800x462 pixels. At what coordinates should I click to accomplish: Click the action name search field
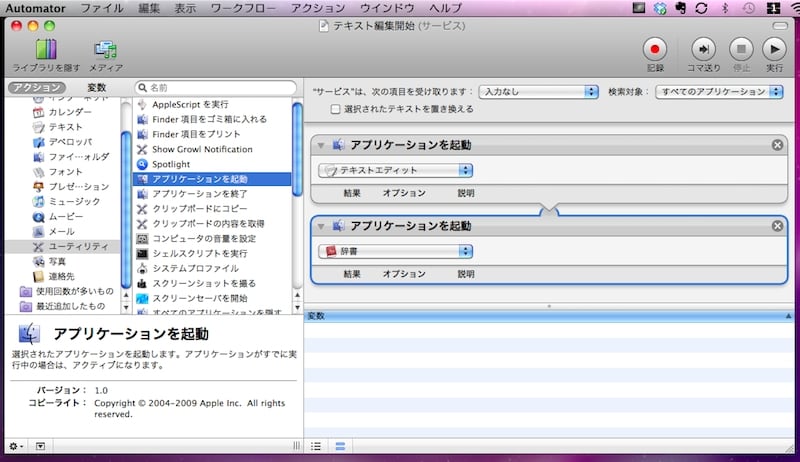click(x=216, y=88)
